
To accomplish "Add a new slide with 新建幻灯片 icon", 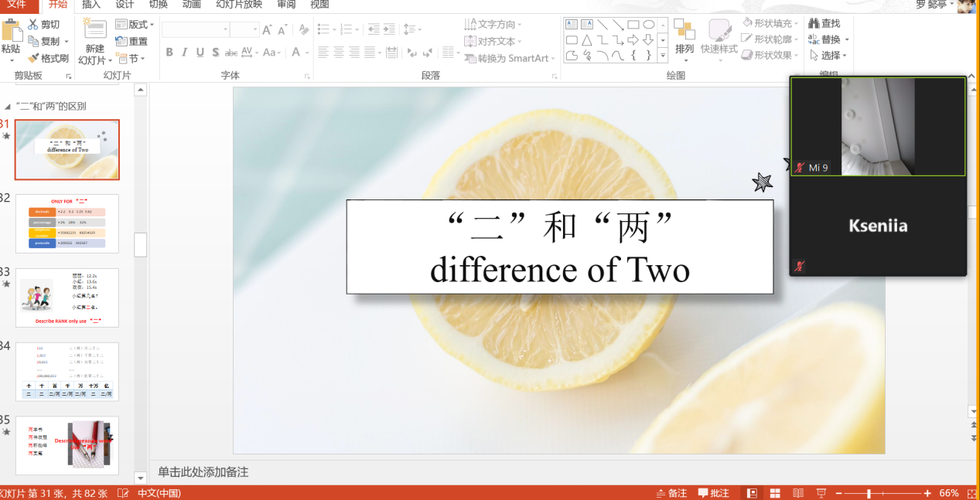I will (x=95, y=30).
